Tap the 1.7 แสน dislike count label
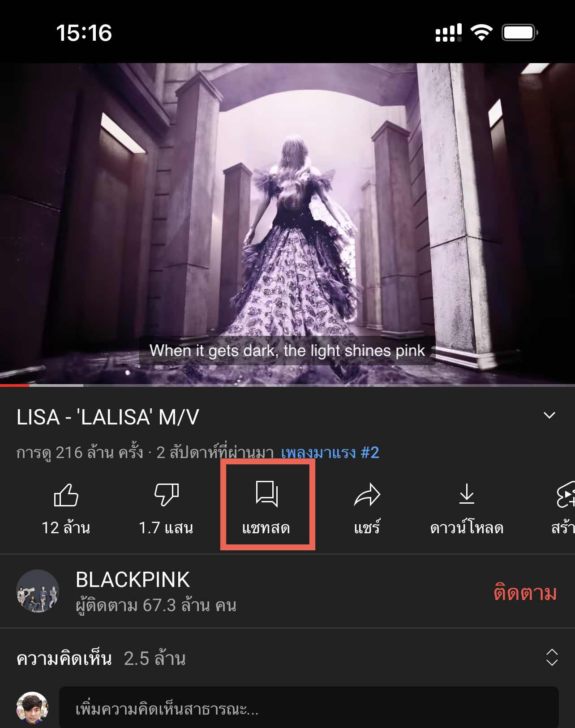575x728 pixels. point(166,528)
